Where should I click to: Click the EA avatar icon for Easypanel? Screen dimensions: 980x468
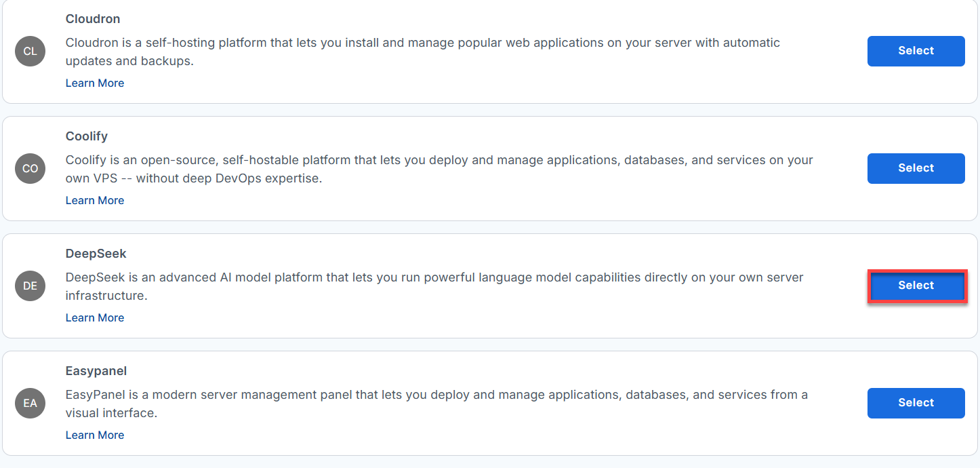coord(30,404)
